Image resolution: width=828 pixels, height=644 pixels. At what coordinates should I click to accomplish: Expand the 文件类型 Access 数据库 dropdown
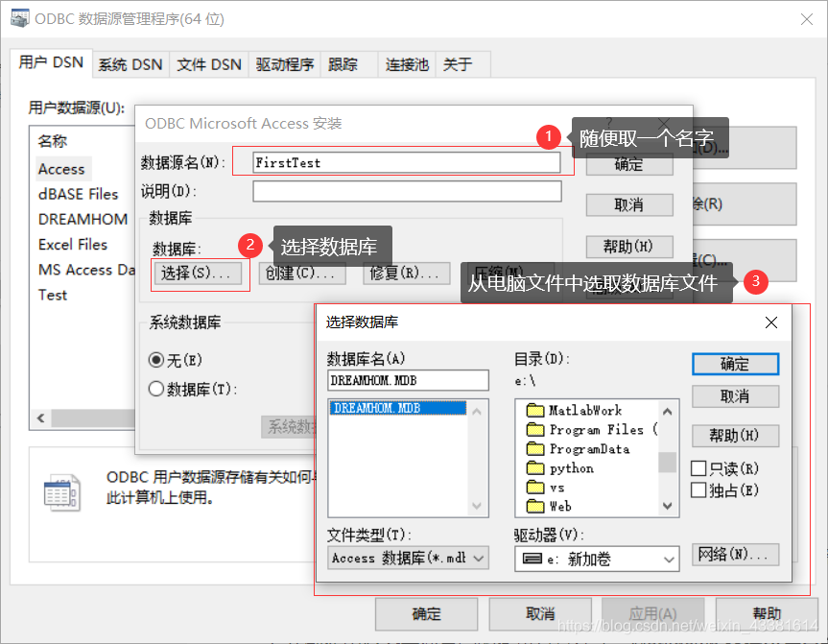[x=479, y=559]
